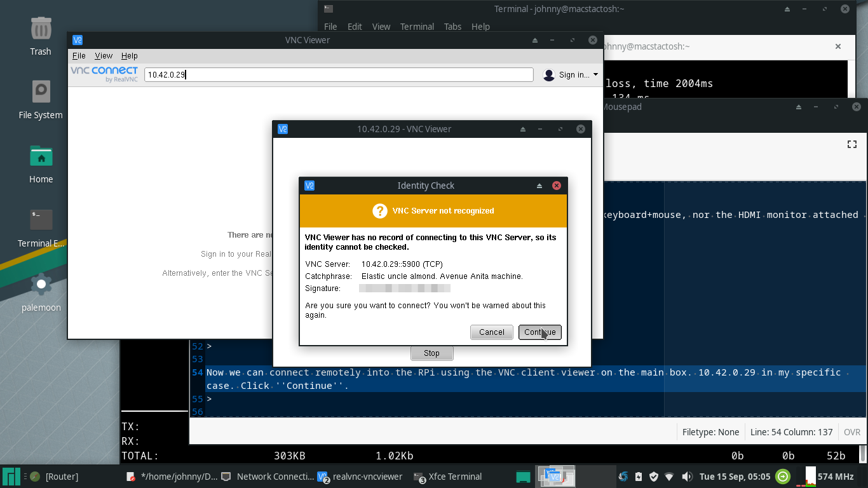Screen dimensions: 868x488
Task: Click the VNC icon in Identity Check title bar
Action: click(x=309, y=186)
